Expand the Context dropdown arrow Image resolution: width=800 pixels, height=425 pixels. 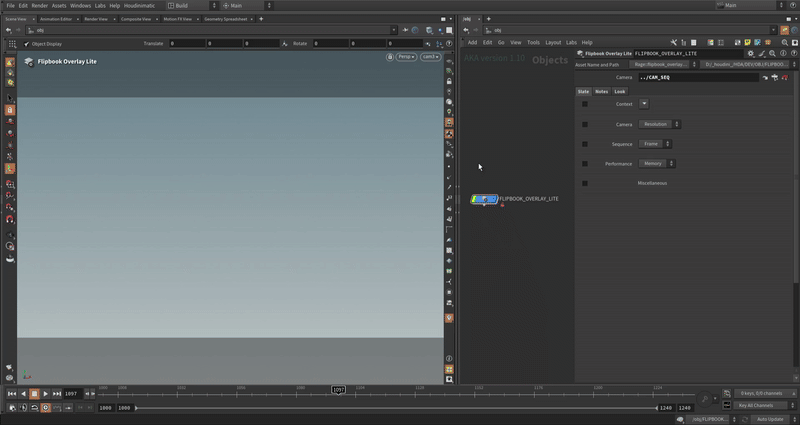pyautogui.click(x=644, y=104)
